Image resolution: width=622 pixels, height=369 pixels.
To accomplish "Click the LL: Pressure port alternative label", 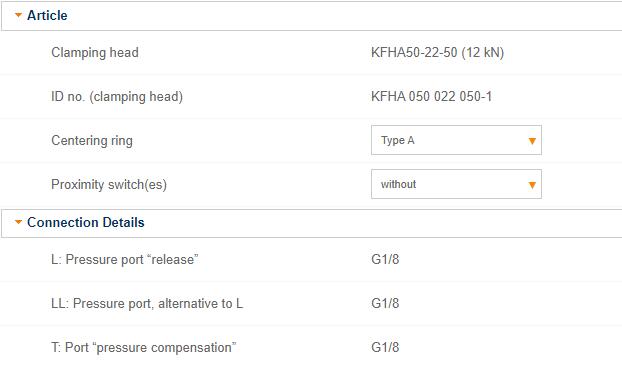I will [147, 304].
